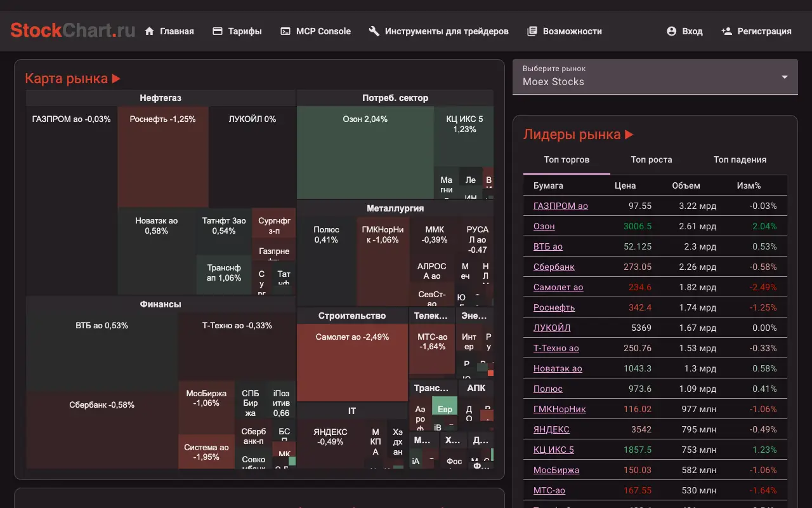Viewport: 812px width, 508px height.
Task: Open the Тарифы menu item
Action: tap(237, 31)
